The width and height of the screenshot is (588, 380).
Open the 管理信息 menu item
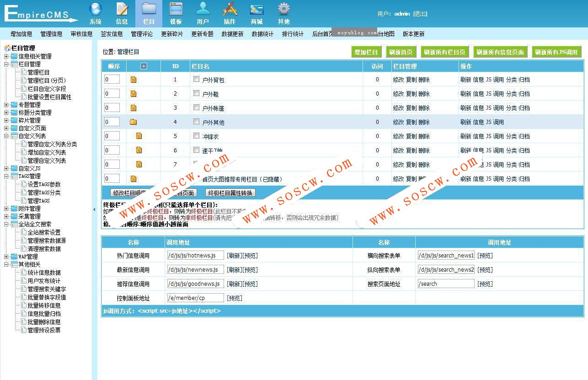[x=52, y=34]
